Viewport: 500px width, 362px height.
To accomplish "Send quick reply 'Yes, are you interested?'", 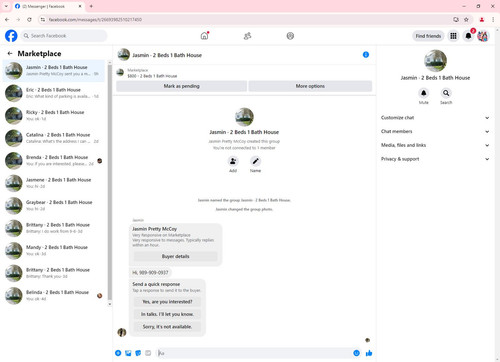I will 167,302.
